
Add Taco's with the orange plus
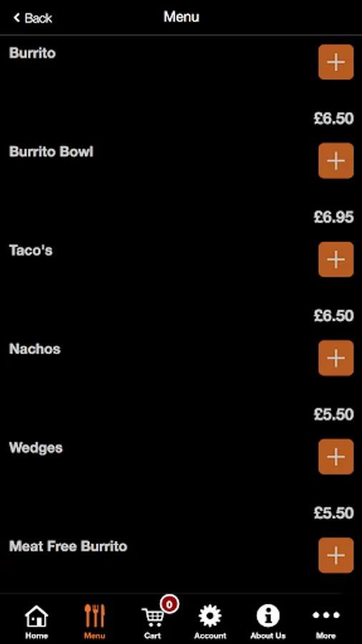(336, 259)
